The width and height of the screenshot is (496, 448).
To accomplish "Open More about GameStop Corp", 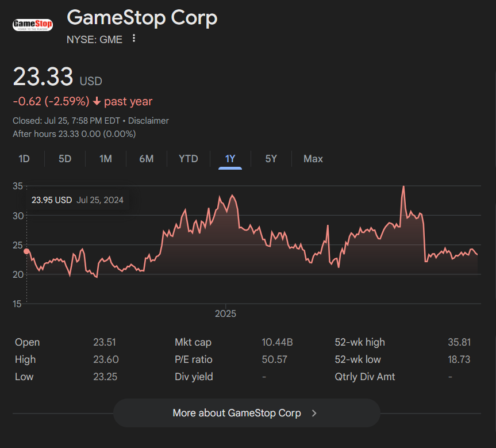I will 247,413.
